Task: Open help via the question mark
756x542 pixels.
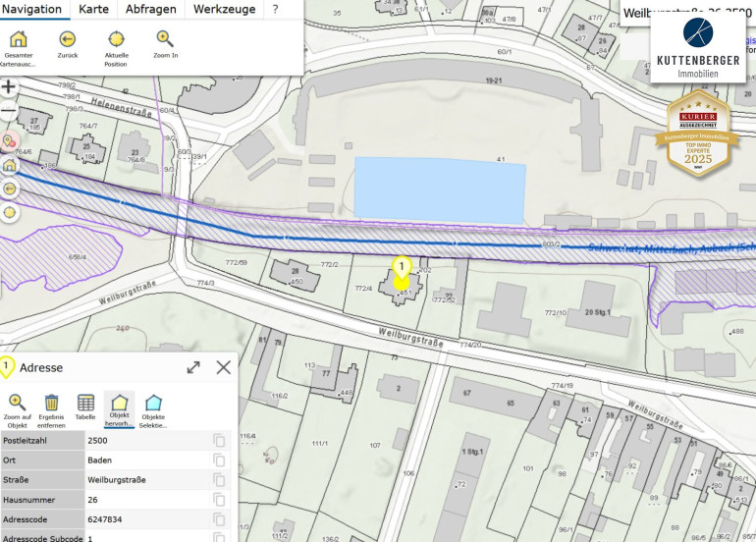Action: pos(275,9)
